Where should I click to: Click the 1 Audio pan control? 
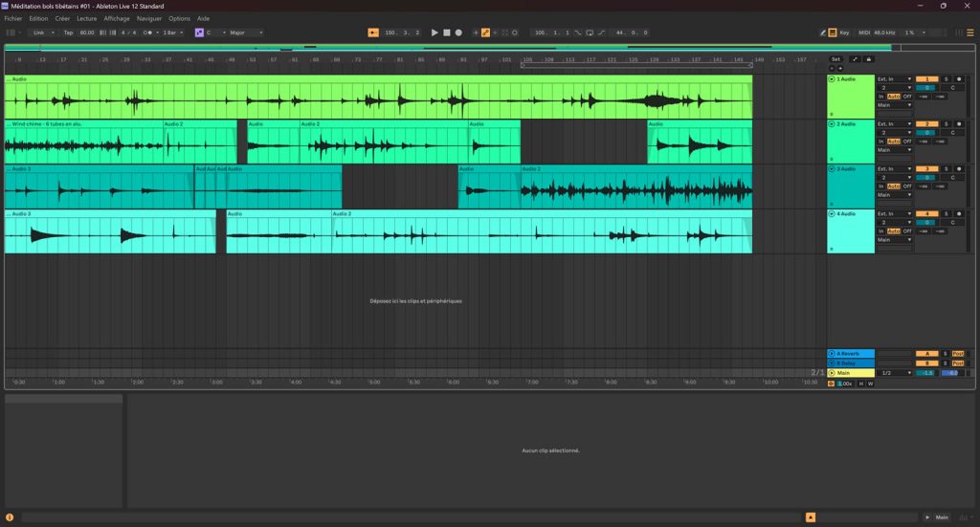952,88
